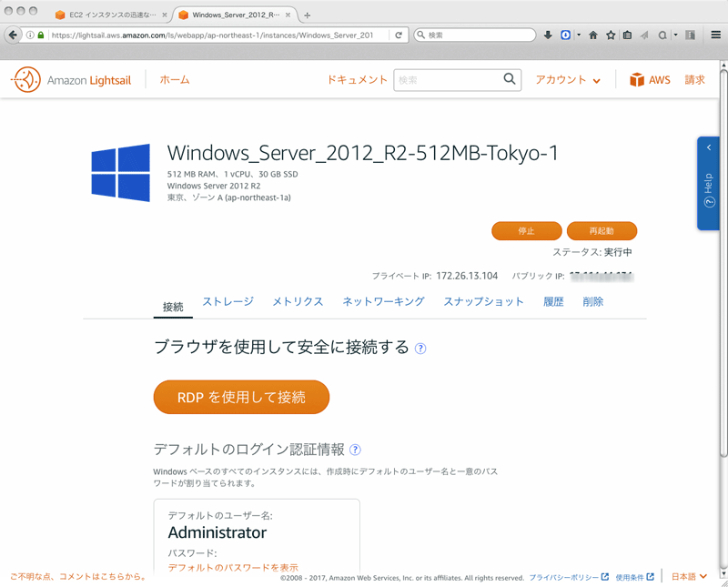Click the browser home icon
This screenshot has height=587, width=728.
tap(593, 35)
